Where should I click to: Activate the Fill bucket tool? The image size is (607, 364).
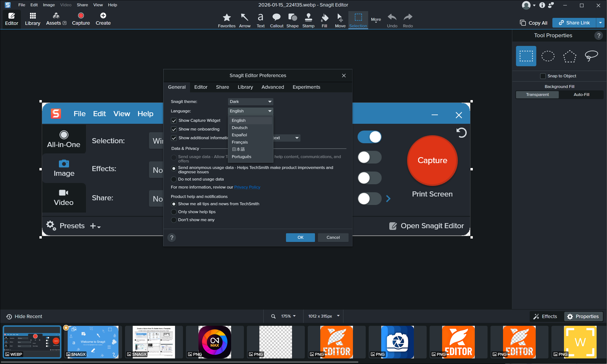tap(324, 20)
